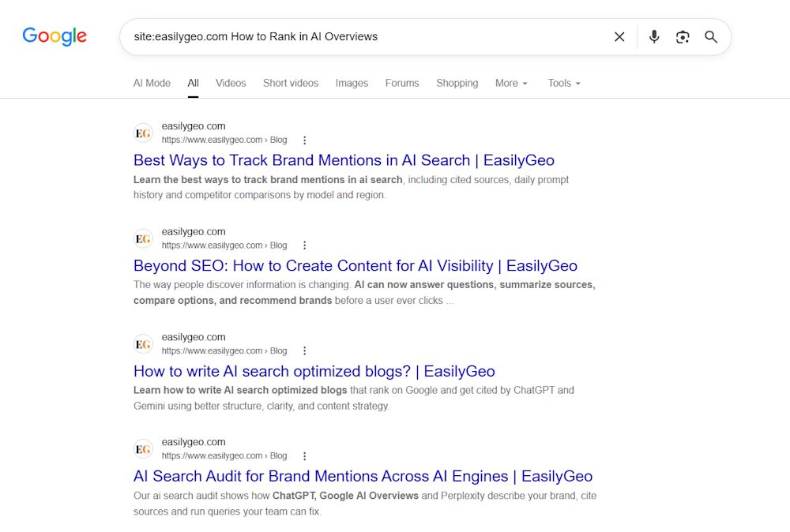
Task: Switch to Short videos tab
Action: 291,83
